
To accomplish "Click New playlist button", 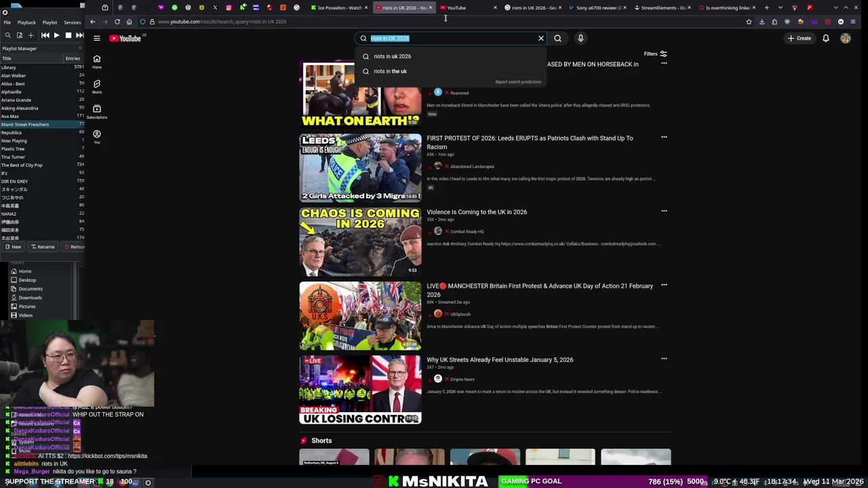I will click(x=13, y=247).
